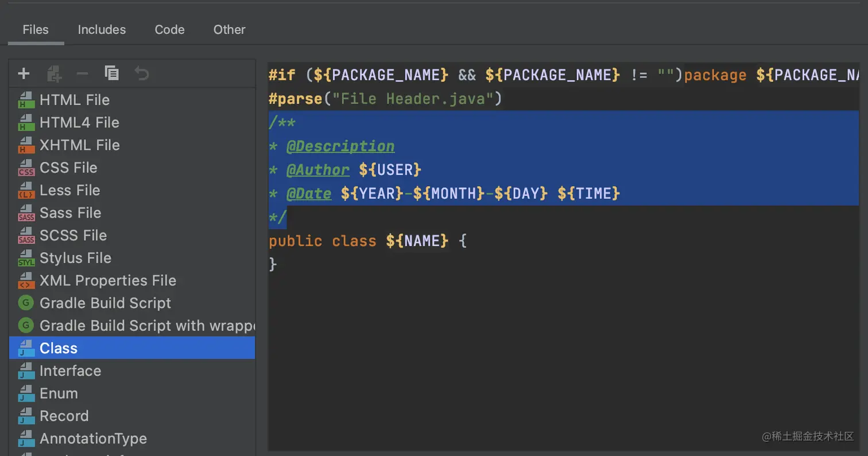Select the XHTML File template

(132, 145)
